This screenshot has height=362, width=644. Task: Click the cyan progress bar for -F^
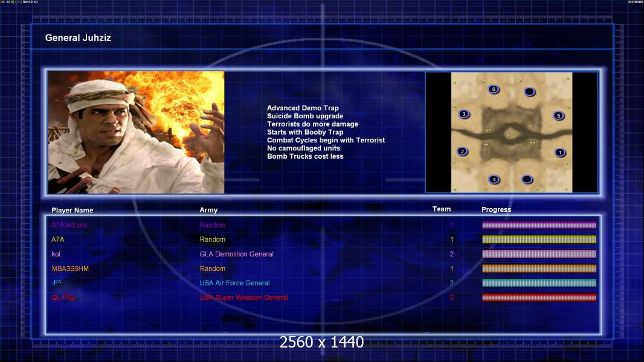539,283
